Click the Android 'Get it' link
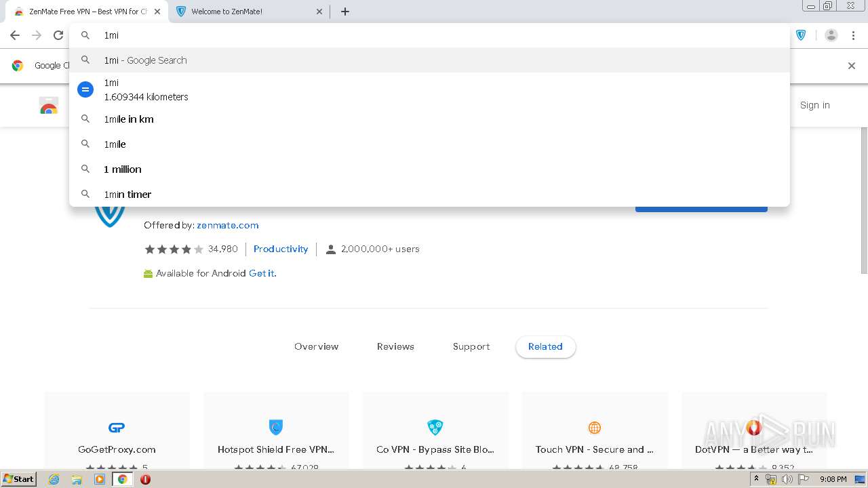This screenshot has height=488, width=868. [x=262, y=273]
